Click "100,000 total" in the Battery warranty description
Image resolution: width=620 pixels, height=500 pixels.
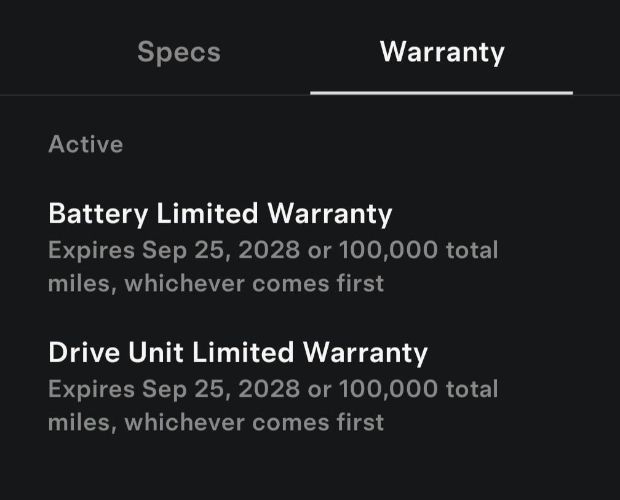point(418,249)
